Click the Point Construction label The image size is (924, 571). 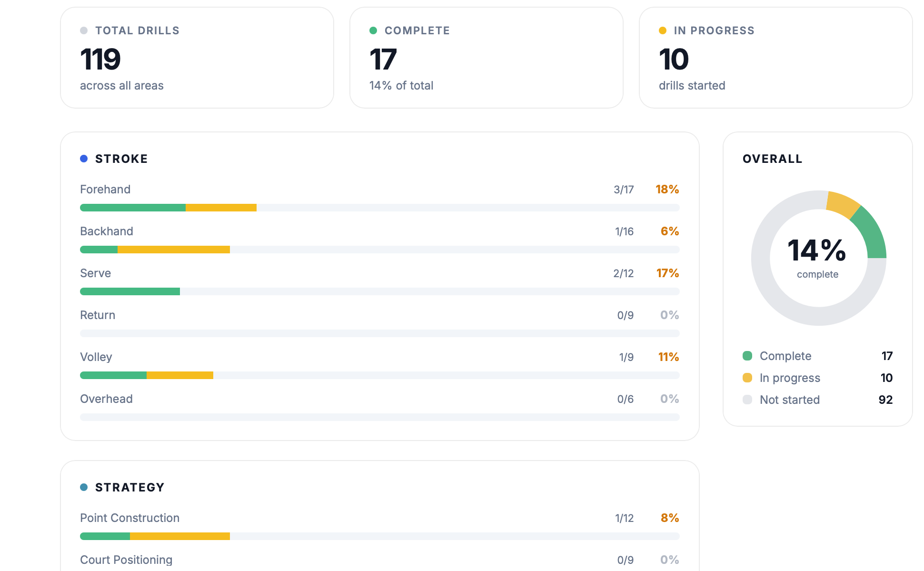click(x=129, y=518)
